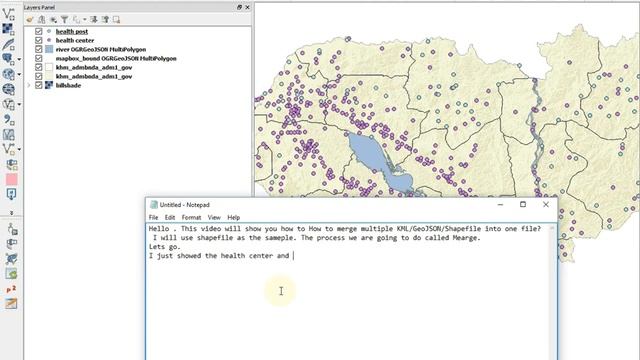
Task: Select the Add SpatiaLite Layer feather icon
Action: (8, 44)
